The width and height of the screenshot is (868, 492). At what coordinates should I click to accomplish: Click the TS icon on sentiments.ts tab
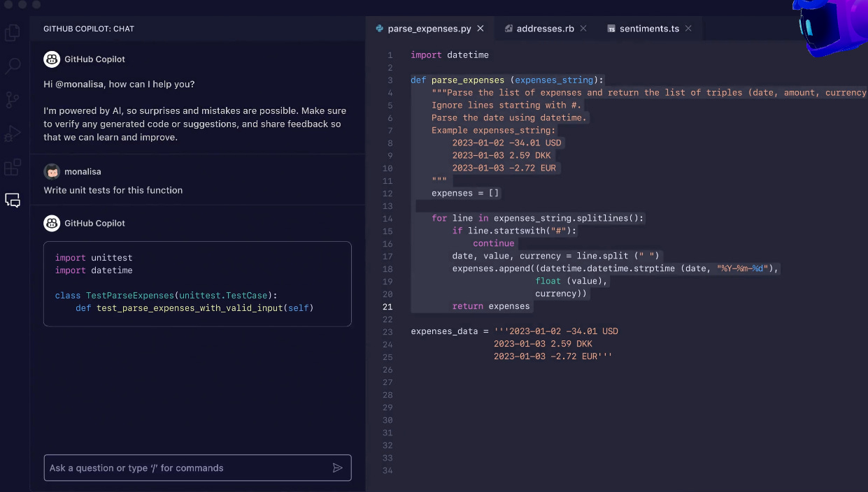[x=611, y=29]
